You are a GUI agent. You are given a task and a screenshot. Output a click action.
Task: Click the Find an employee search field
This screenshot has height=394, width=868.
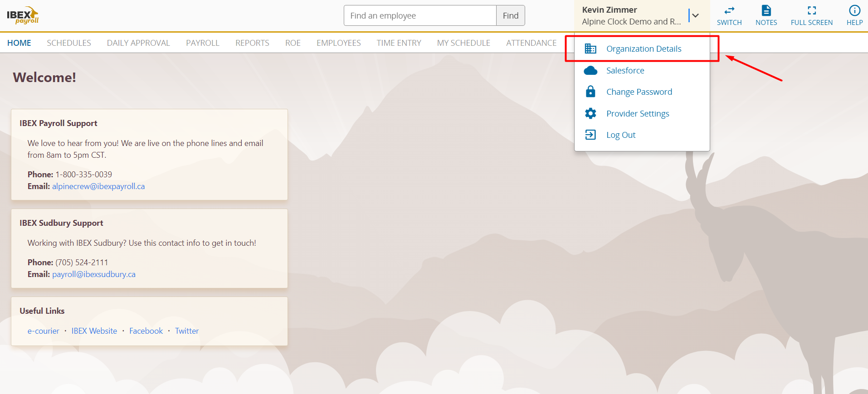(420, 15)
